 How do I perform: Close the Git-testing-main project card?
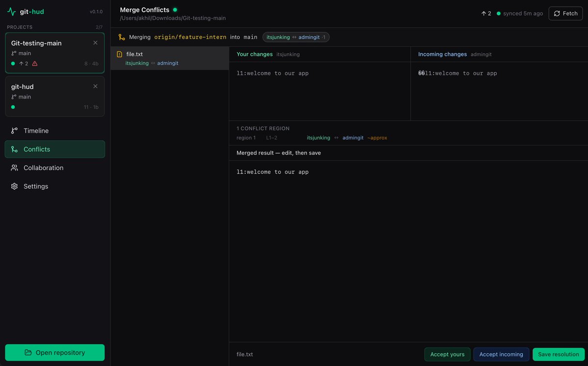tap(95, 43)
